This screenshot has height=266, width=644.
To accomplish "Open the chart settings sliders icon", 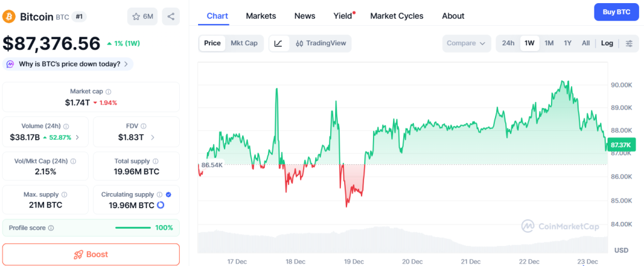I will pos(629,43).
